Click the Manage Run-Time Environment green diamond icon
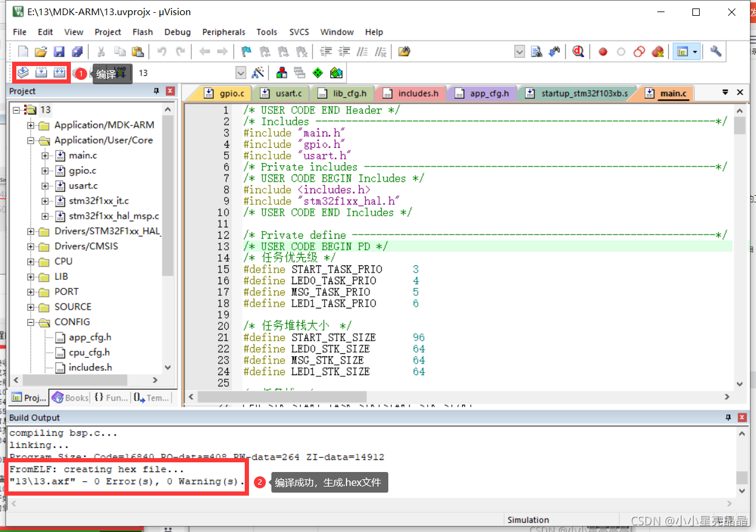Image resolution: width=756 pixels, height=532 pixels. [x=317, y=73]
